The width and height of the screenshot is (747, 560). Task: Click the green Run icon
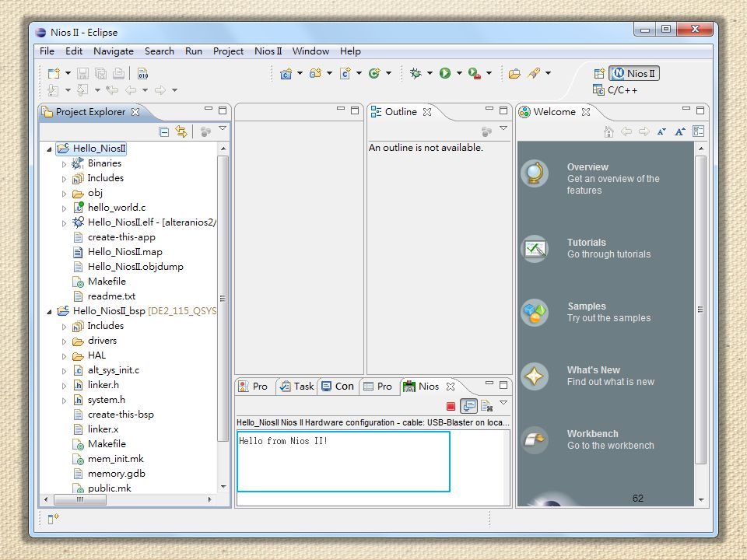point(445,73)
